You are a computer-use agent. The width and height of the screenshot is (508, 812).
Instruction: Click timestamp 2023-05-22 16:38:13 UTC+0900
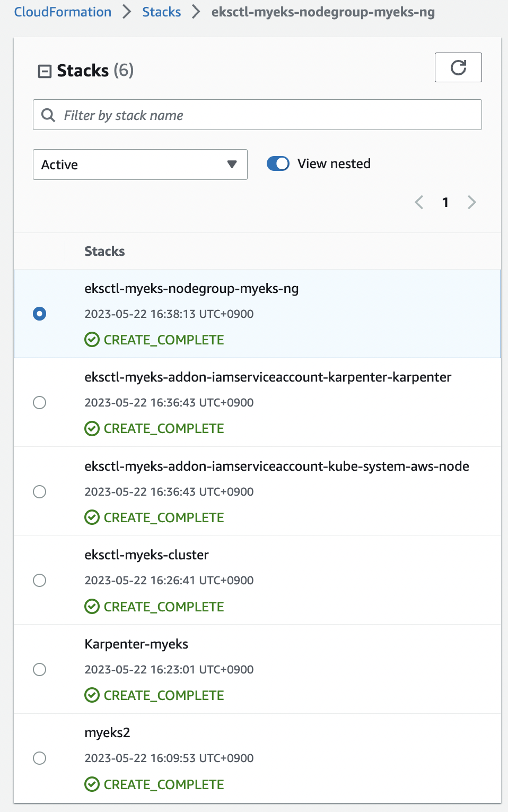169,314
